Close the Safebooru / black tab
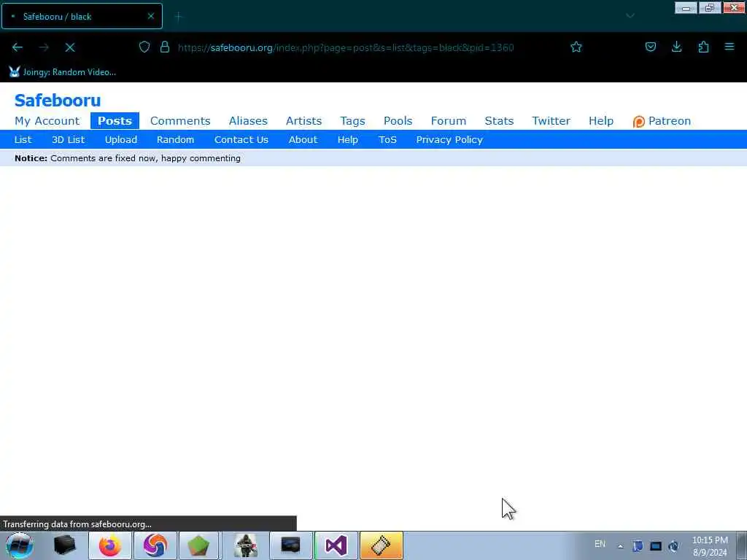This screenshot has height=560, width=747. [x=150, y=16]
